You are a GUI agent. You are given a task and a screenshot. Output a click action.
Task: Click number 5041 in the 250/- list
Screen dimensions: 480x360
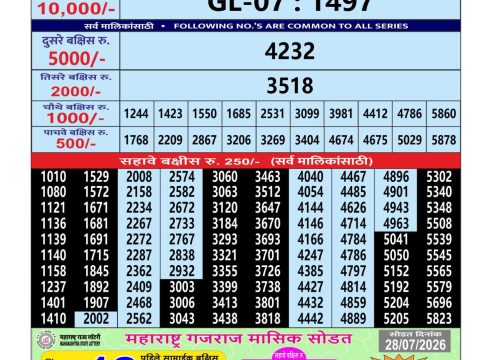point(396,240)
